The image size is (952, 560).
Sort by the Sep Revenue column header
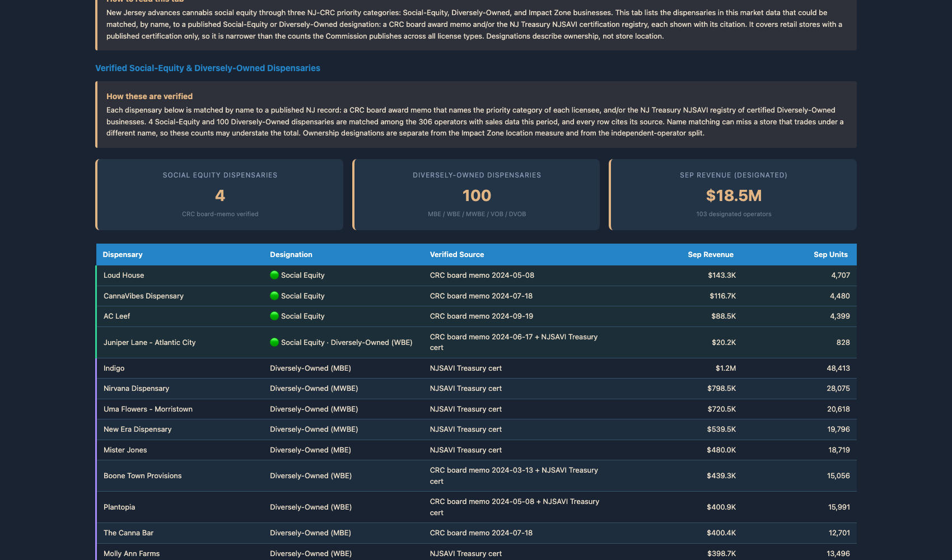coord(711,254)
